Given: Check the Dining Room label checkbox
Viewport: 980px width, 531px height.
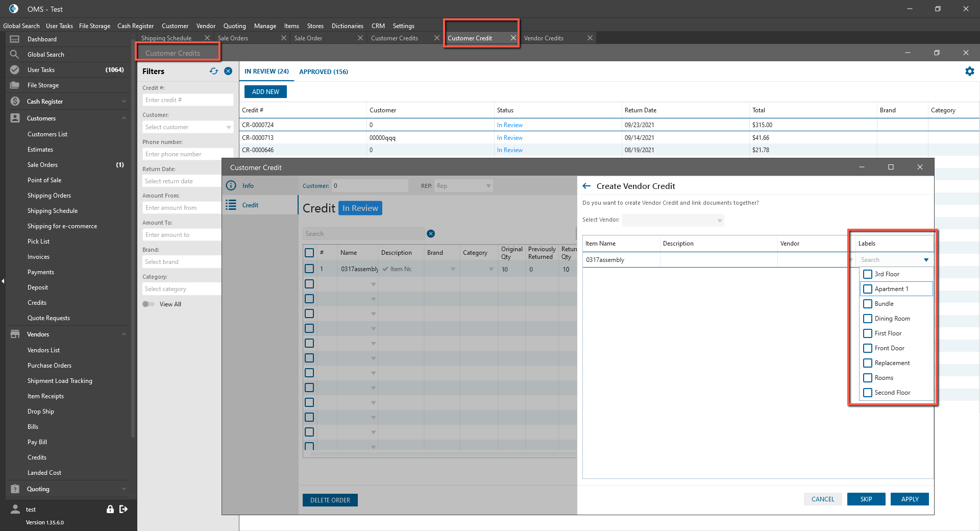Looking at the screenshot, I should pyautogui.click(x=868, y=319).
